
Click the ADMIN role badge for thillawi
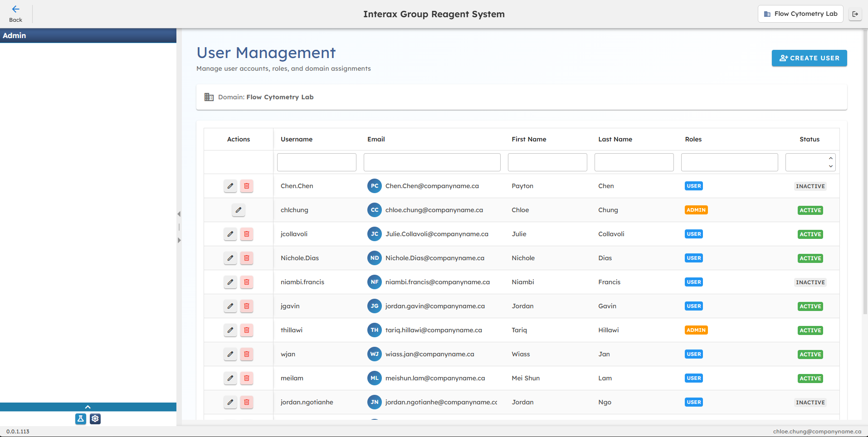tap(696, 330)
